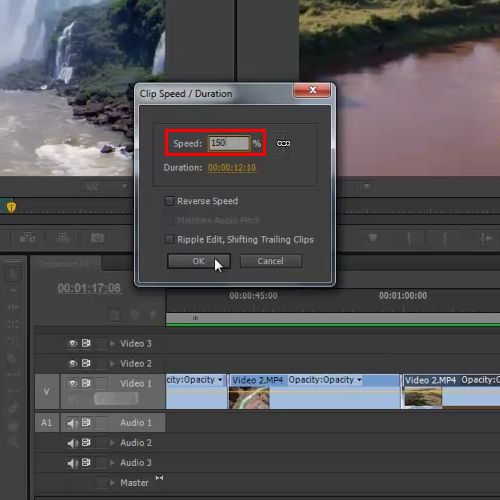The image size is (500, 500).
Task: Toggle sync lock on Audio 2
Action: (x=86, y=442)
